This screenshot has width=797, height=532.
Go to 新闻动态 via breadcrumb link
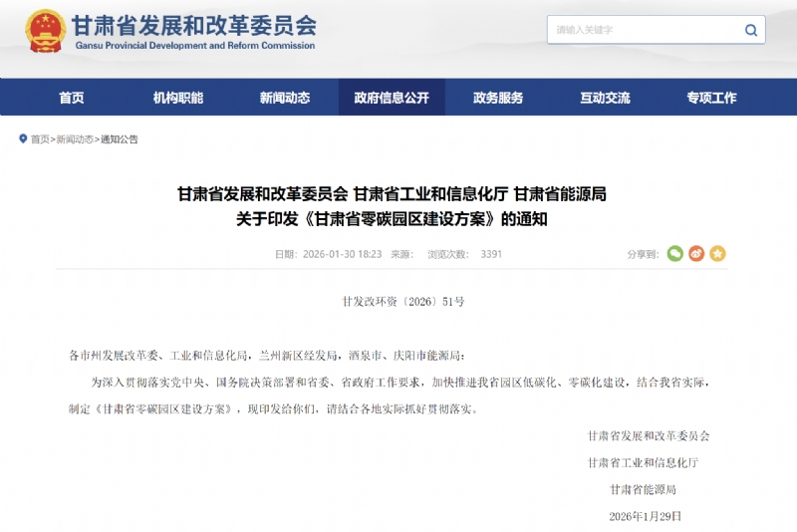pyautogui.click(x=75, y=139)
